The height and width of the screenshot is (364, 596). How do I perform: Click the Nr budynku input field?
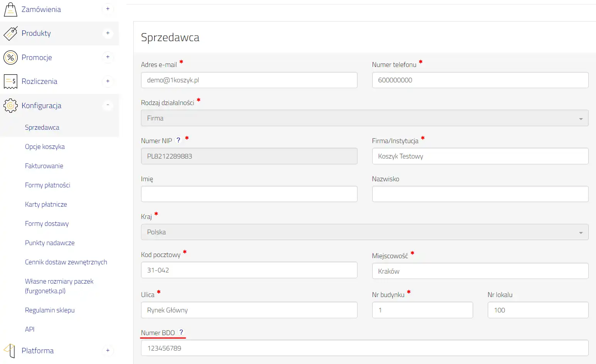(x=422, y=310)
